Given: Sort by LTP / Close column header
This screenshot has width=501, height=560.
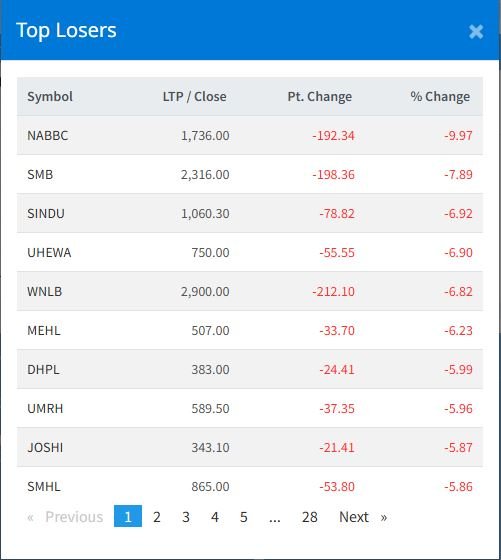Looking at the screenshot, I should click(x=195, y=96).
